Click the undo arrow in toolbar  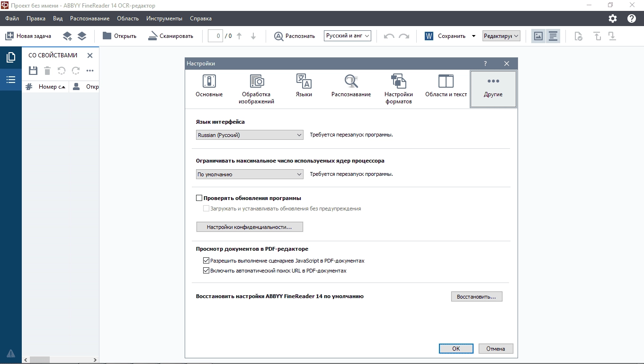pos(389,36)
